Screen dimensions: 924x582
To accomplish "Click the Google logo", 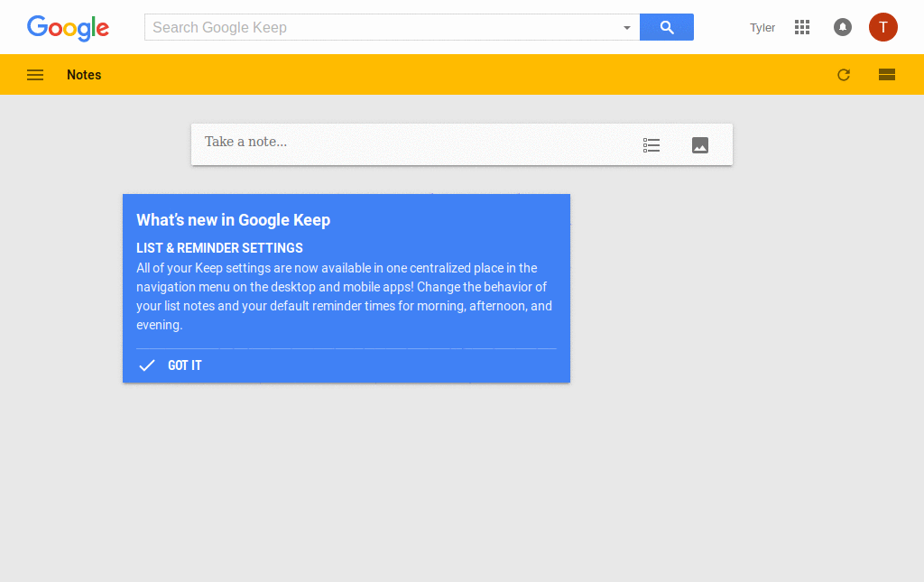I will tap(68, 28).
